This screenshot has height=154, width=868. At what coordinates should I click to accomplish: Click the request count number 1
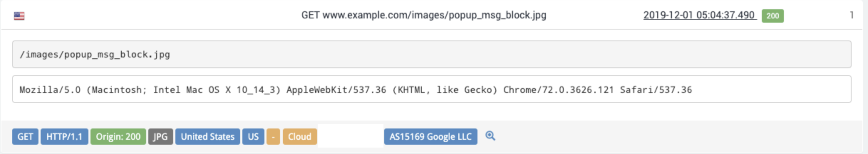[x=851, y=15]
